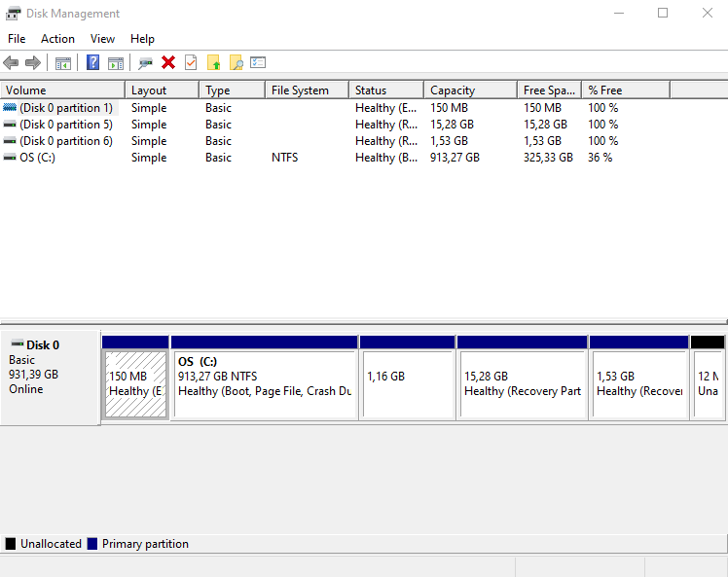Click the Back arrow in the toolbar

click(11, 63)
